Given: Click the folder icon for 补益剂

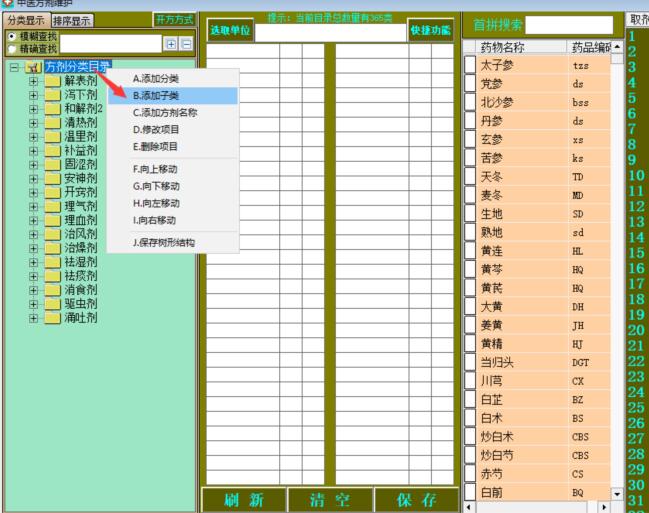Looking at the screenshot, I should coord(52,151).
